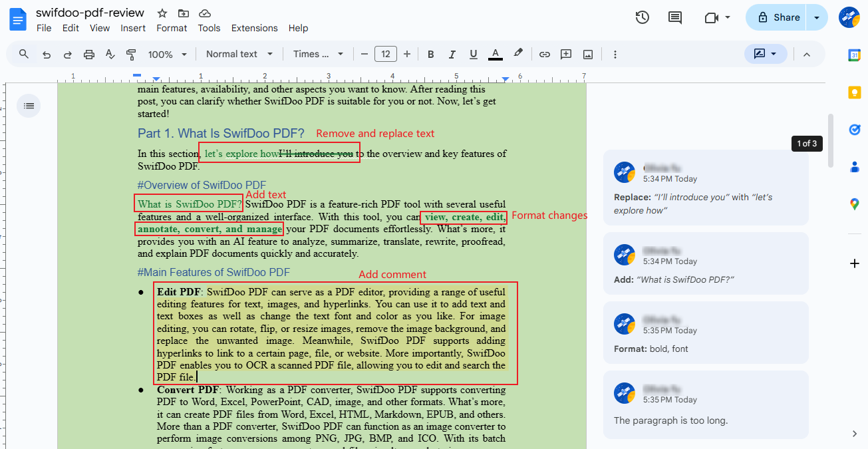Screen dimensions: 868x449
Task: Toggle underline formatting
Action: coord(474,55)
